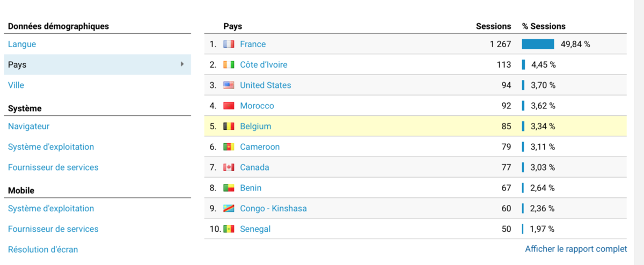The height and width of the screenshot is (265, 644).
Task: Click the Senegal flag icon
Action: tap(229, 229)
